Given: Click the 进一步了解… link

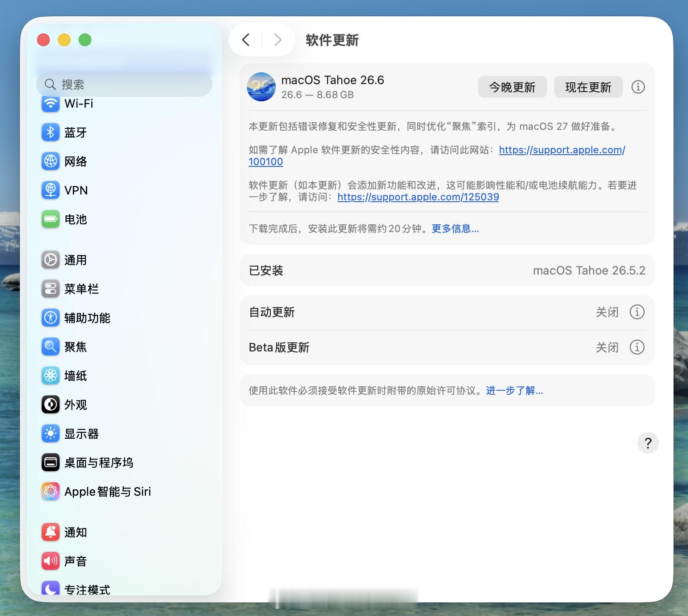Looking at the screenshot, I should click(x=514, y=391).
